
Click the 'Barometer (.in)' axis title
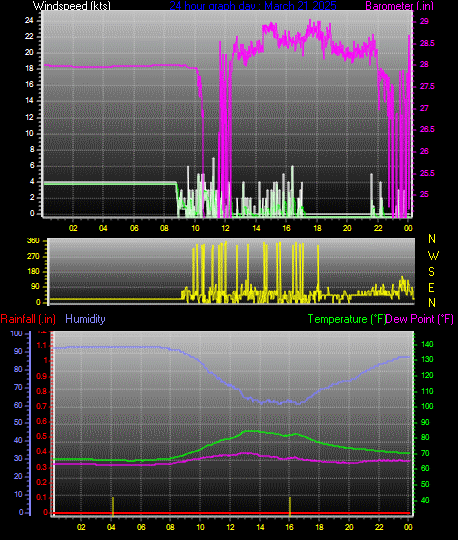pyautogui.click(x=399, y=6)
